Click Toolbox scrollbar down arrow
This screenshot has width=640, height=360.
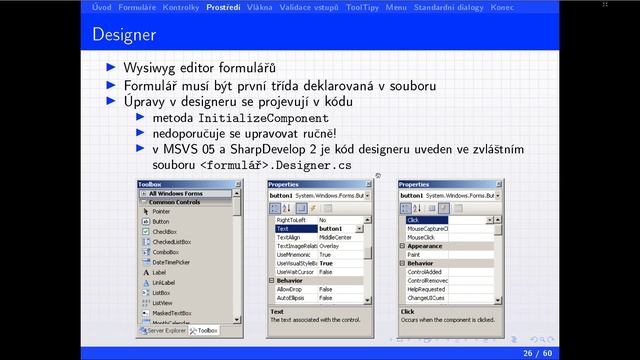coord(237,320)
